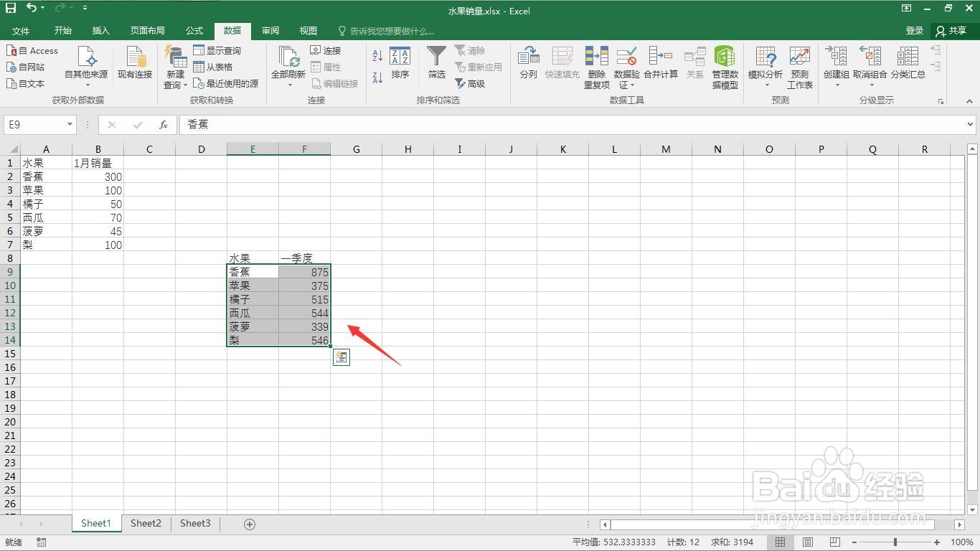Expand the Group (创建组) dropdown
The height and width of the screenshot is (551, 980).
[x=837, y=80]
